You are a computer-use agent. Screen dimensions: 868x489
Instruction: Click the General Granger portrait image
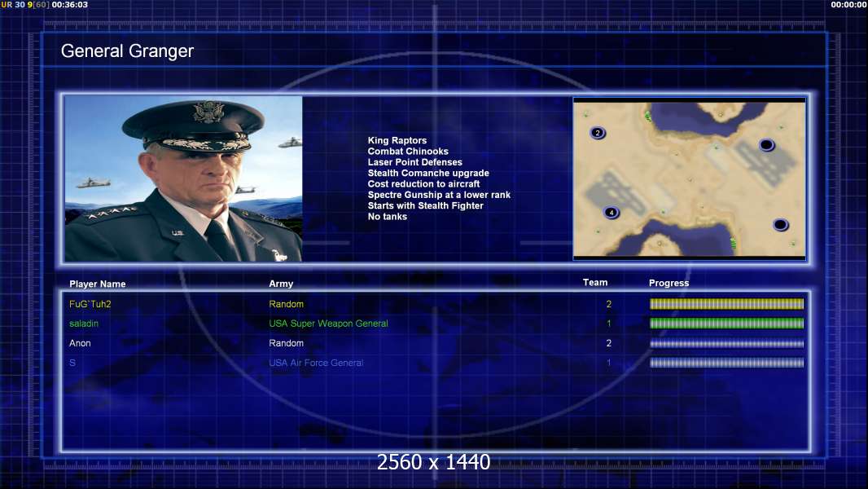[183, 178]
